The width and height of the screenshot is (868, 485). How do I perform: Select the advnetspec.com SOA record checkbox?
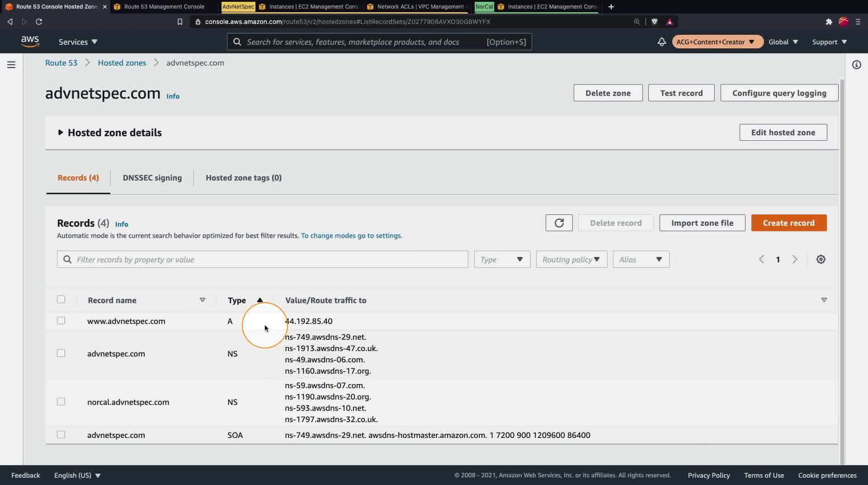point(61,435)
